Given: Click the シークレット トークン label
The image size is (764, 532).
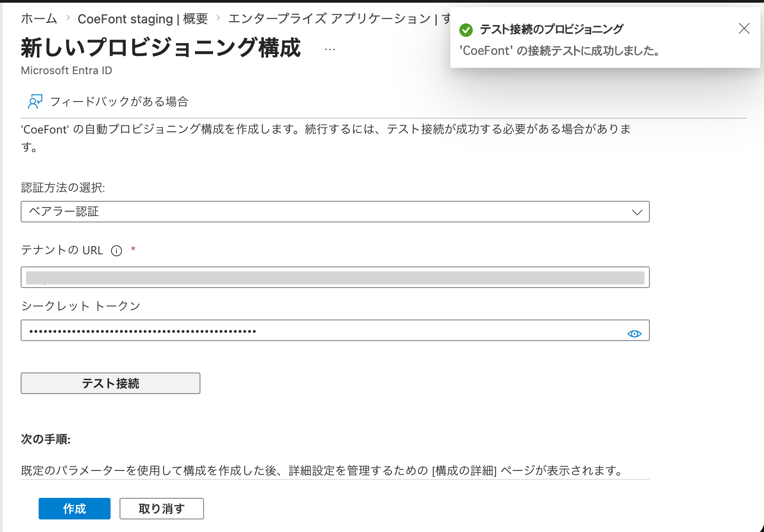Looking at the screenshot, I should 81,306.
